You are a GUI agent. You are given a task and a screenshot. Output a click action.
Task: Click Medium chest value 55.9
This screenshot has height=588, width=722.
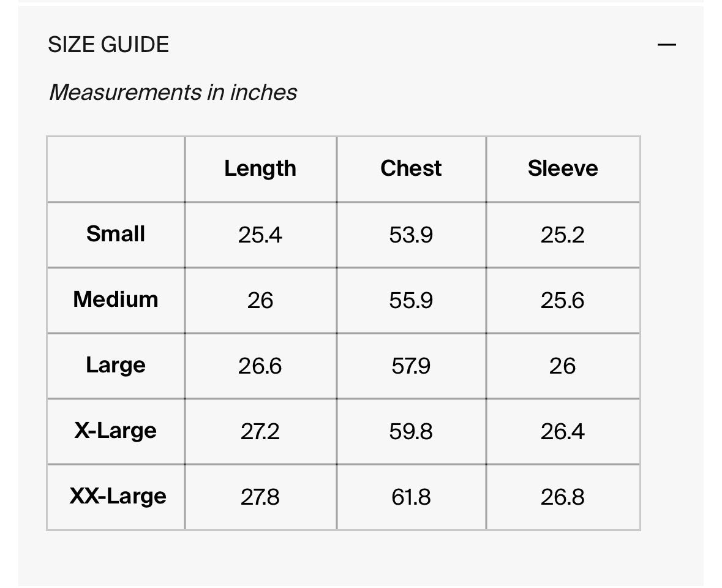pyautogui.click(x=411, y=300)
